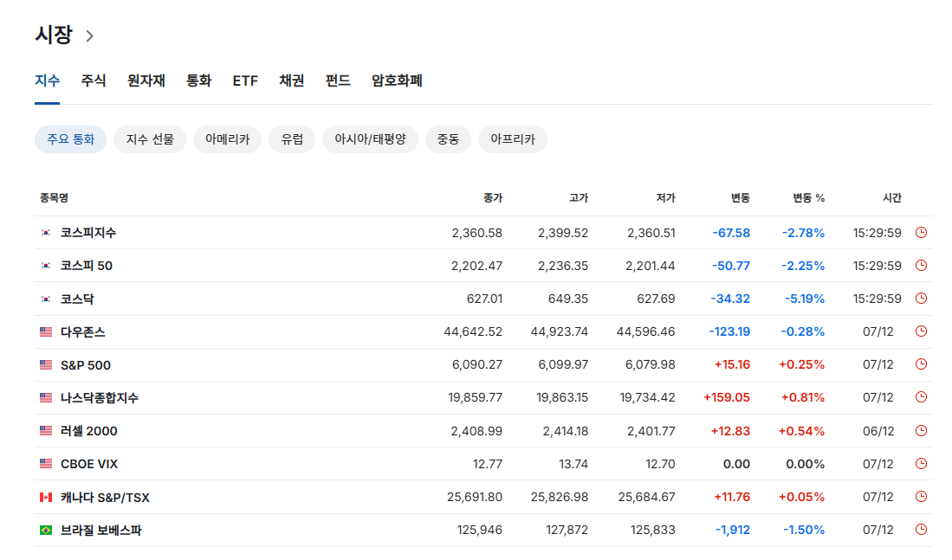Click the US flag beside 다우존스
Screen dimensions: 952x560
[x=46, y=331]
